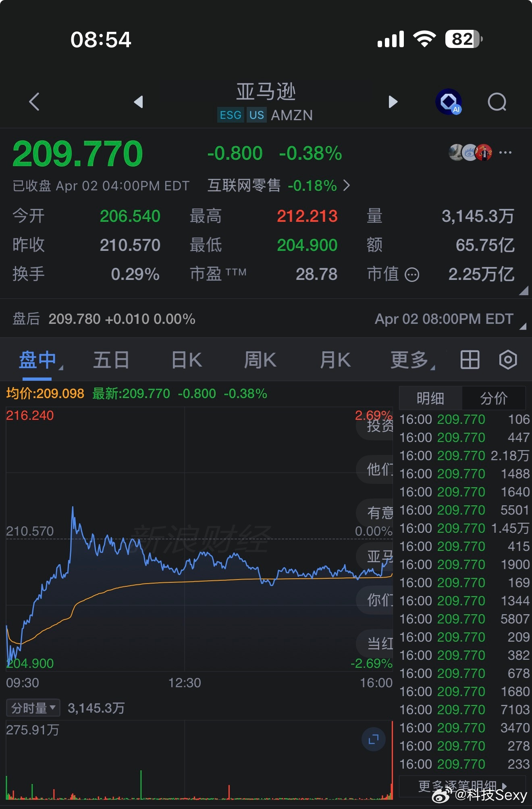
Task: Select the 明细 trade detail tab
Action: click(x=430, y=398)
